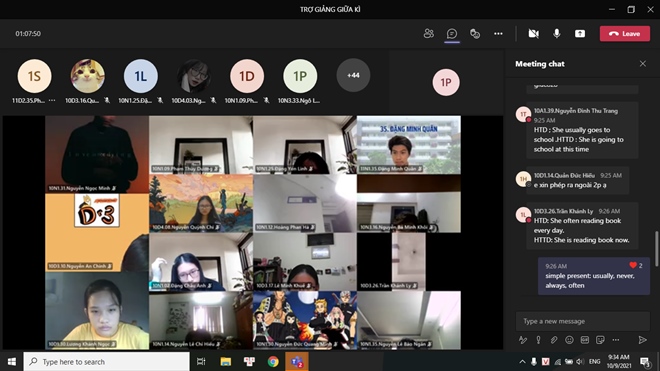Image resolution: width=660 pixels, height=371 pixels.
Task: Select the 10D3.17.Lê Minh Khuê video tile
Action: tap(305, 262)
